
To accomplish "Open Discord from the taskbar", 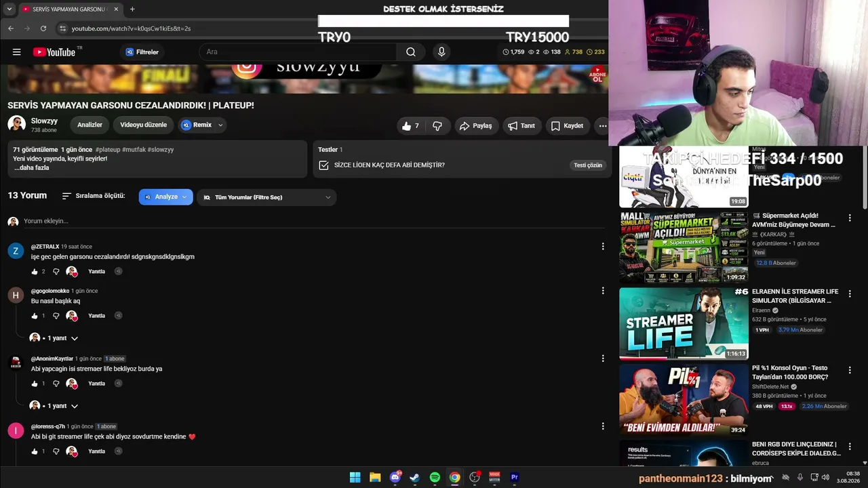I will 395,478.
